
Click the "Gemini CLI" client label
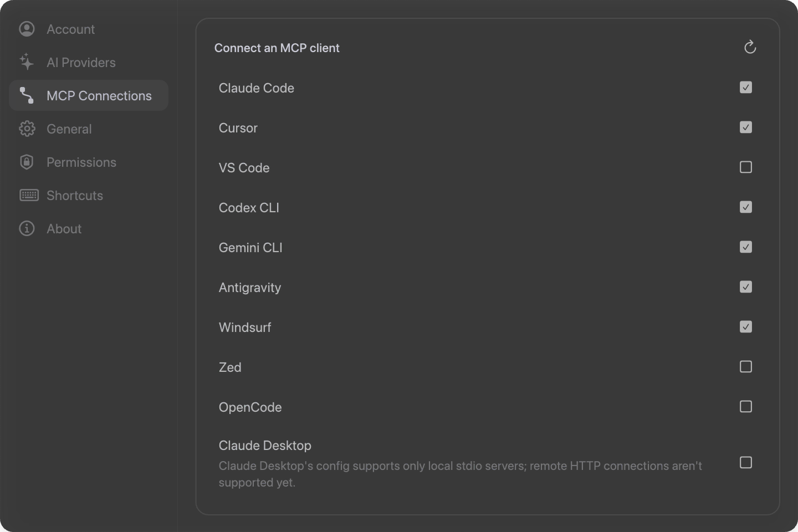pyautogui.click(x=250, y=248)
